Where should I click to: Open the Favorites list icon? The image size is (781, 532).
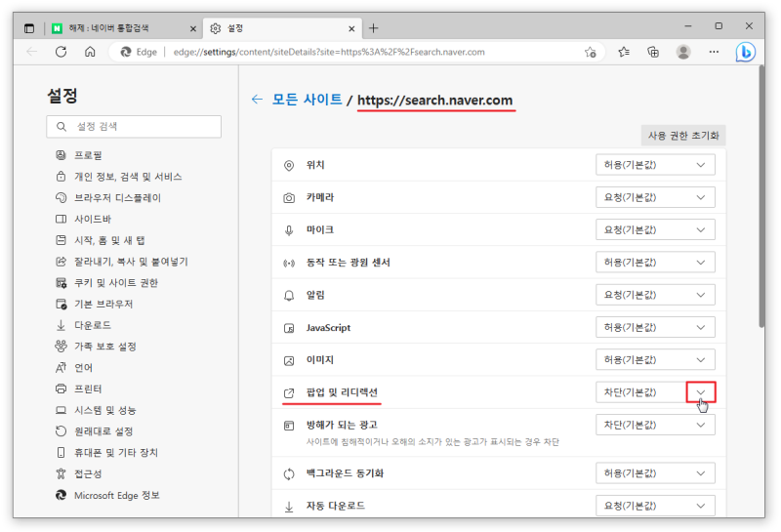[x=624, y=52]
